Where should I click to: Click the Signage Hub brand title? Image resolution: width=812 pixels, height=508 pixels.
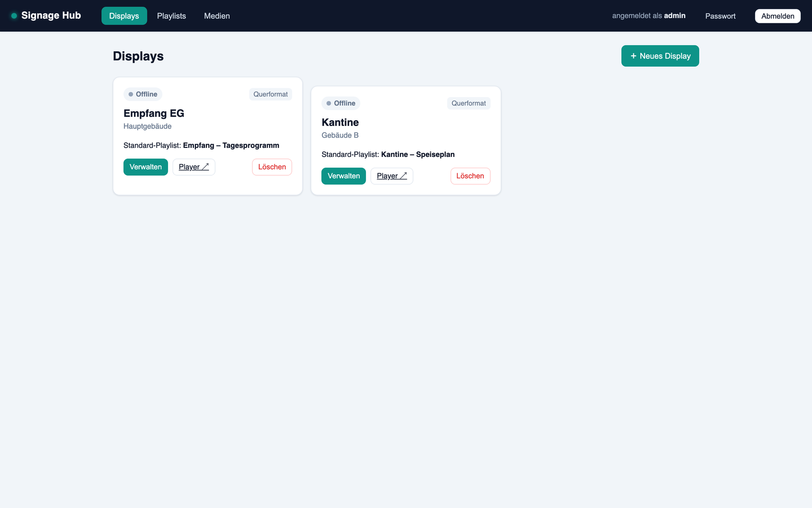point(51,16)
